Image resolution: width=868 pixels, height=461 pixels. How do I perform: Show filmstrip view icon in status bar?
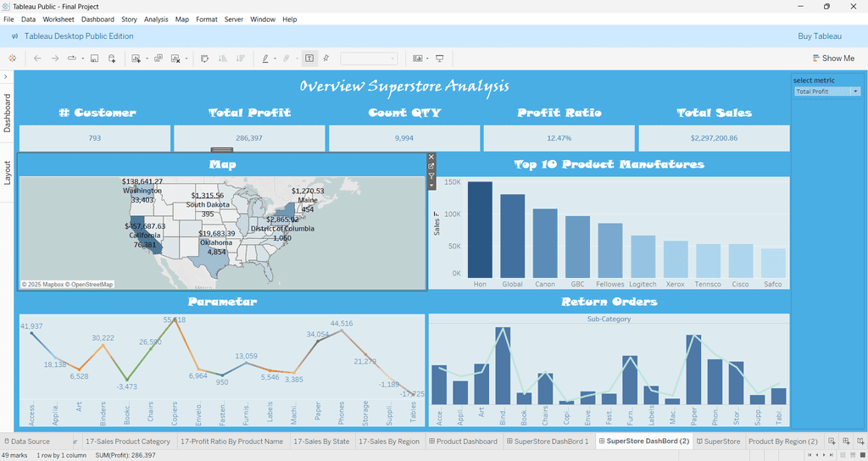(x=853, y=455)
